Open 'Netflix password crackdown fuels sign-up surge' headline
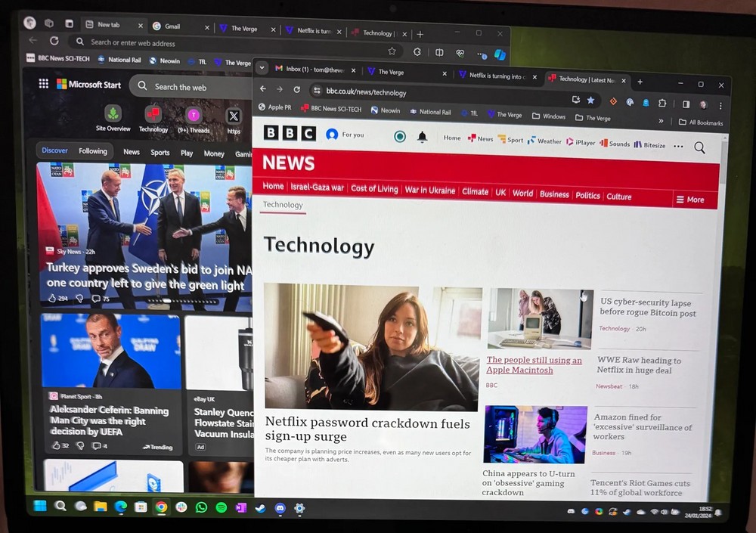Screen dimensions: 756x533 (x=367, y=429)
